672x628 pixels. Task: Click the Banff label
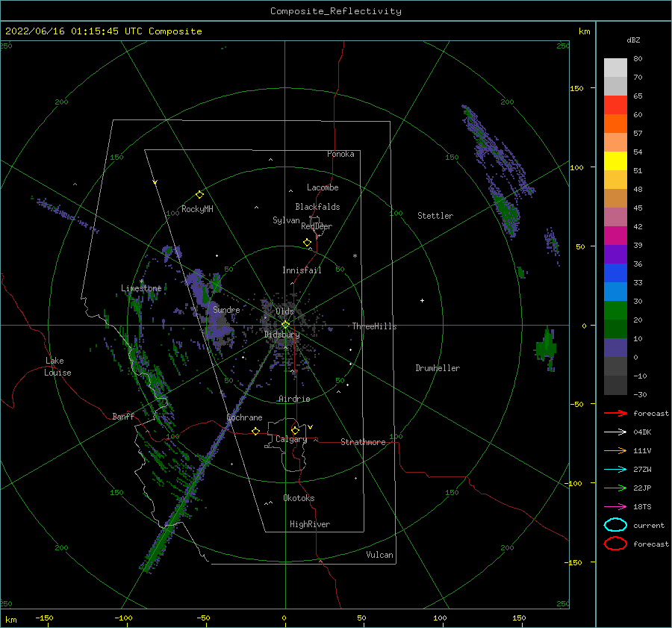pos(123,416)
